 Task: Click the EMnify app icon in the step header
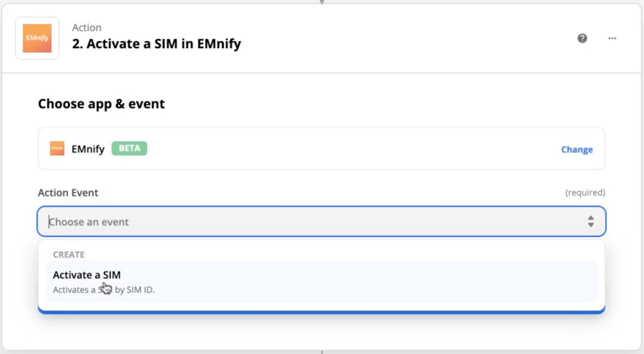pos(37,38)
